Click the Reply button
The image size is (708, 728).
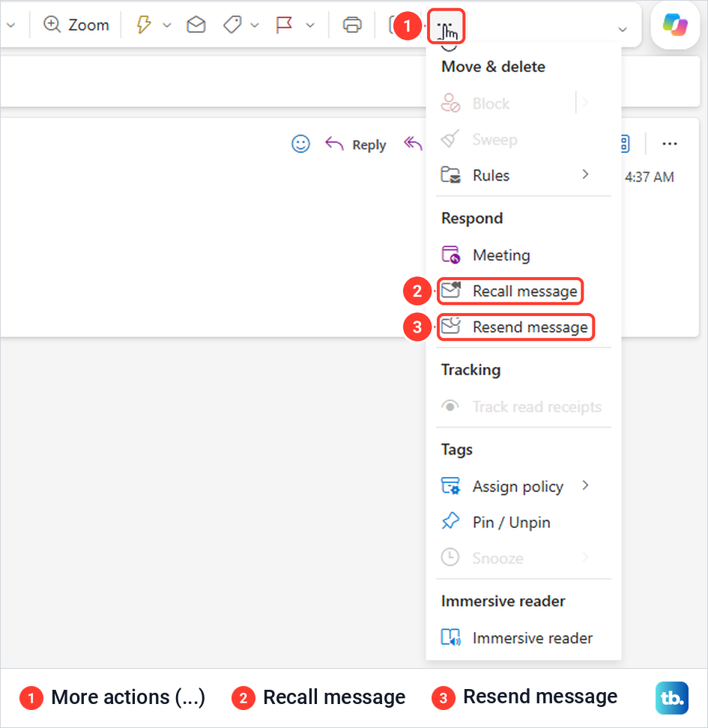[x=355, y=145]
